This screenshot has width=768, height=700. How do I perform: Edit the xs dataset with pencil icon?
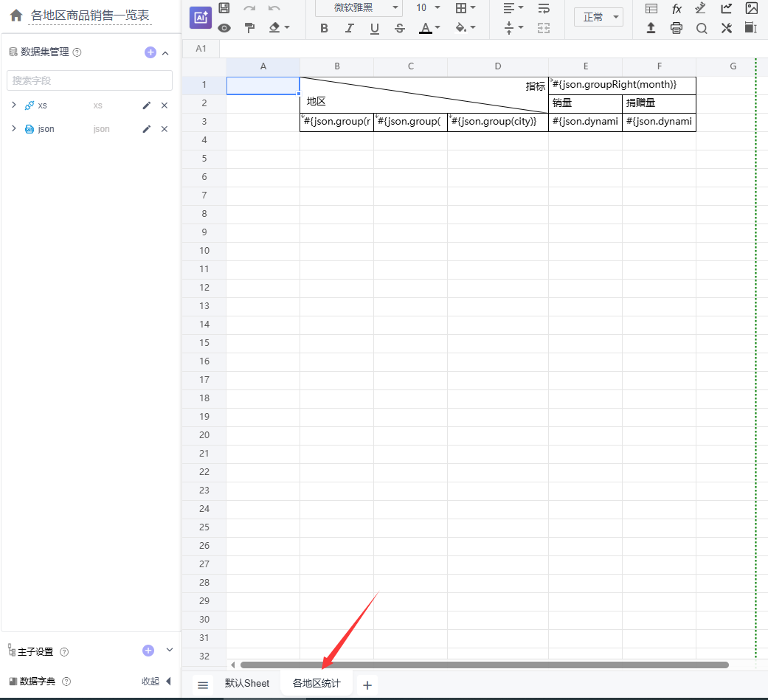tap(147, 105)
